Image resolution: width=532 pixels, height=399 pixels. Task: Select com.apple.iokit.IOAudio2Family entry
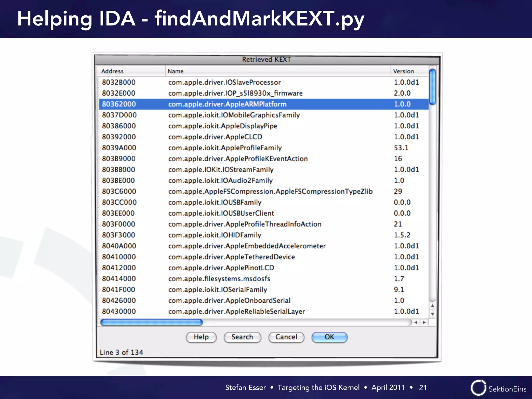coord(263,181)
